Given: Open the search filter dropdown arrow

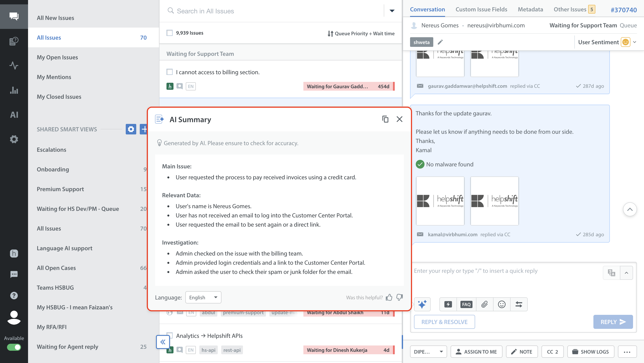Looking at the screenshot, I should (392, 11).
